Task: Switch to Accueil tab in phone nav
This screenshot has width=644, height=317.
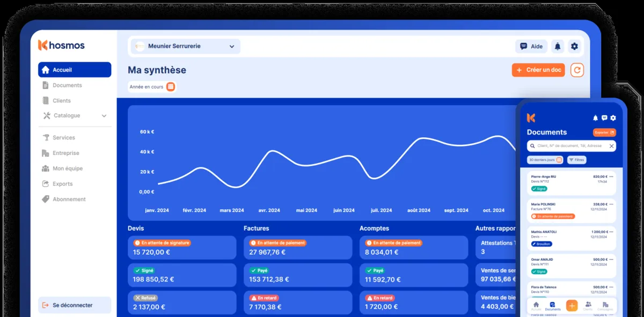Action: coord(536,306)
